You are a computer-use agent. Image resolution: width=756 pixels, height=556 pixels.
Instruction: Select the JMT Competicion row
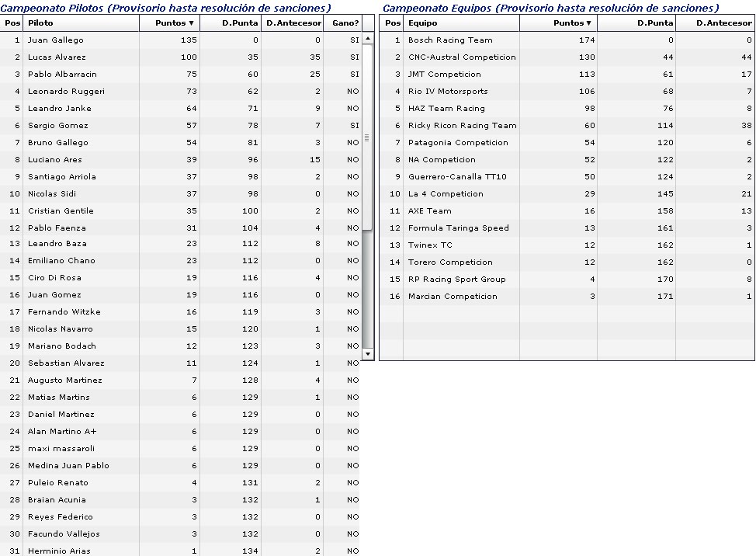pos(567,75)
